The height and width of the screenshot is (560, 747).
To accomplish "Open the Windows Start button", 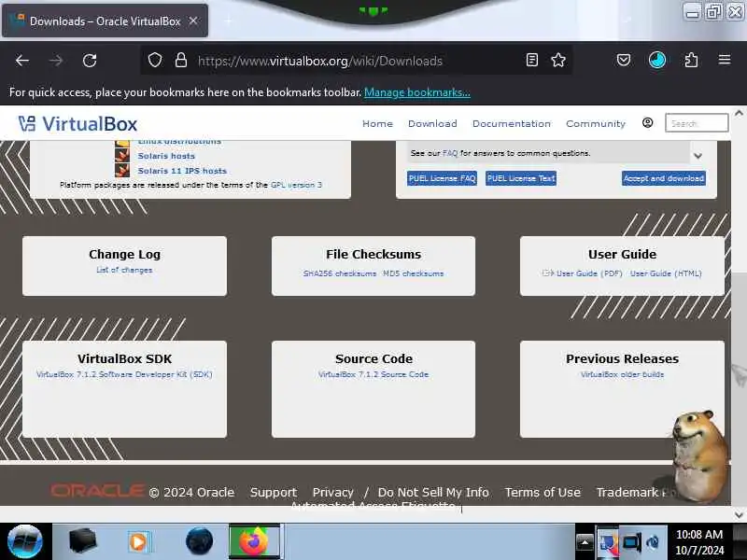I will (25, 541).
